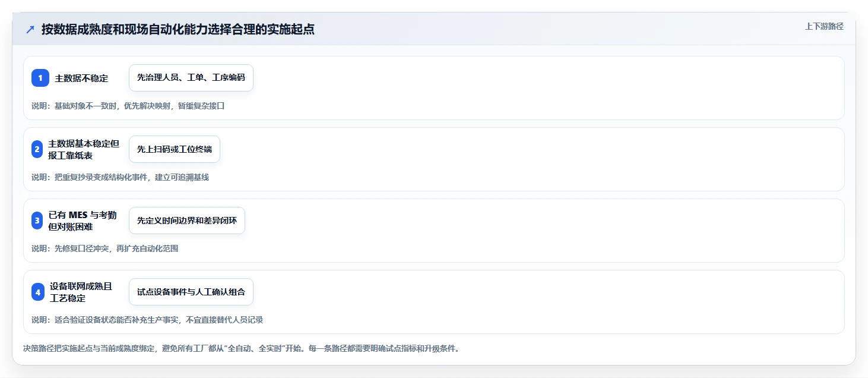The height and width of the screenshot is (378, 868).
Task: Click the 主数据基本稳定但报工靠纸表 label
Action: tap(84, 149)
